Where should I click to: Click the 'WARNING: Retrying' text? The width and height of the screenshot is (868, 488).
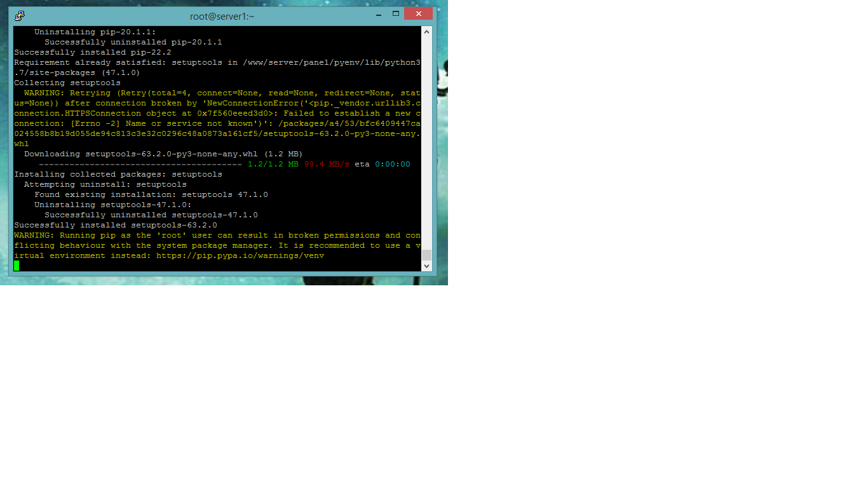(67, 93)
